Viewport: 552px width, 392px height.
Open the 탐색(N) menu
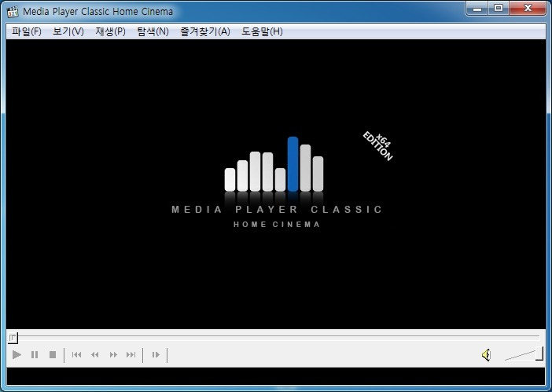pos(153,31)
